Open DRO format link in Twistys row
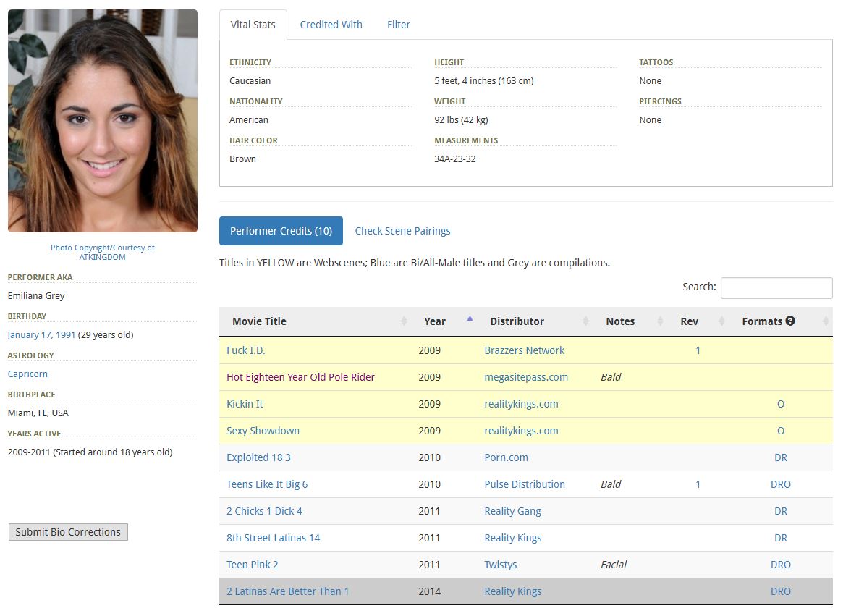This screenshot has width=851, height=616. 780,565
